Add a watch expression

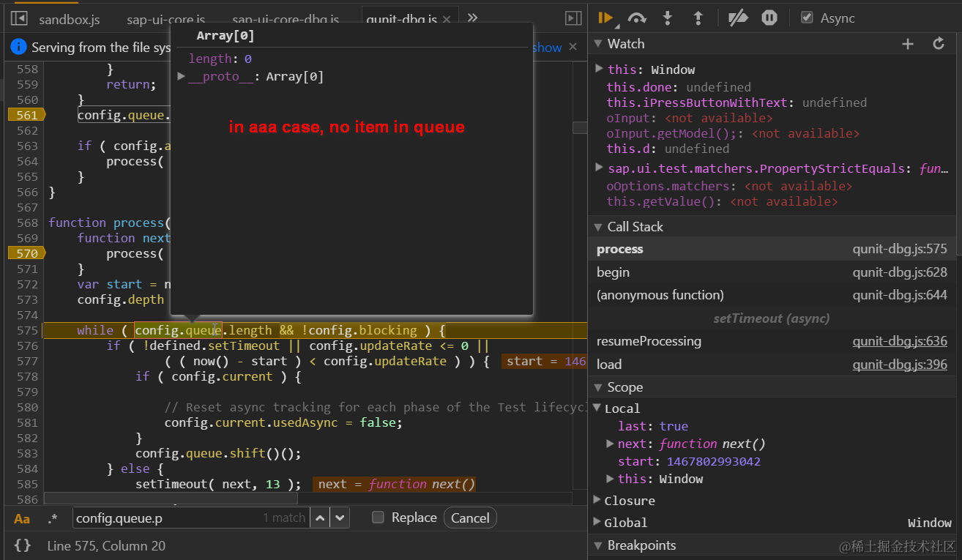click(x=908, y=44)
